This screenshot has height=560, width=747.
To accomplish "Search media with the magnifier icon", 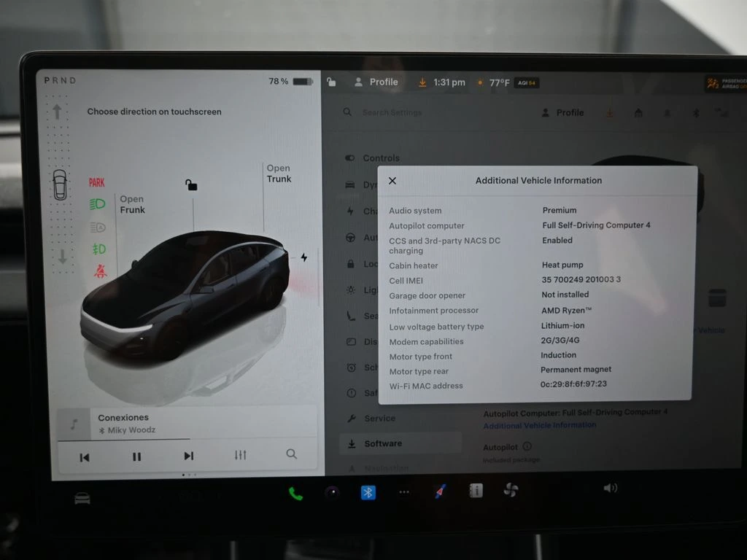I will (x=291, y=454).
